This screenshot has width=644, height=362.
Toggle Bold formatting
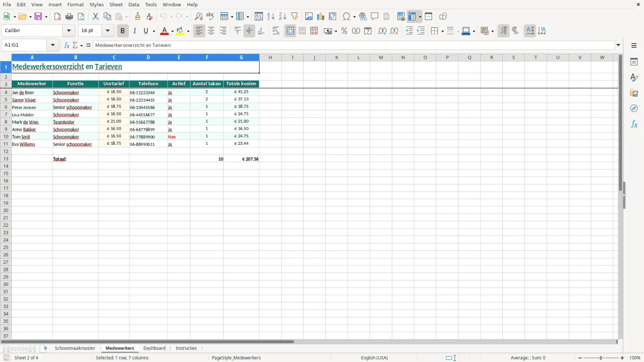coord(123,31)
